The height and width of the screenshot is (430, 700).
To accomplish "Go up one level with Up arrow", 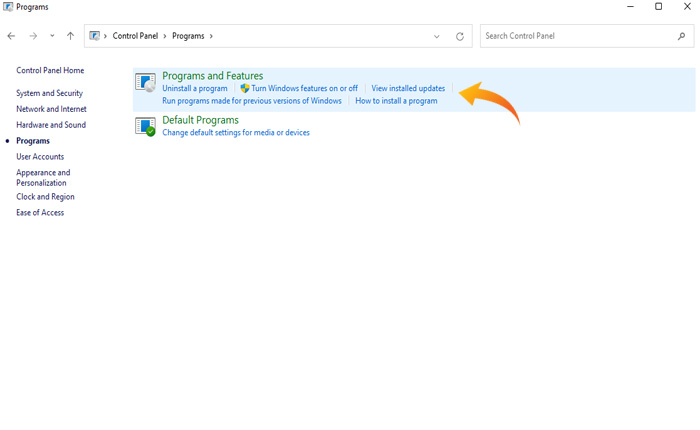I will coord(70,36).
